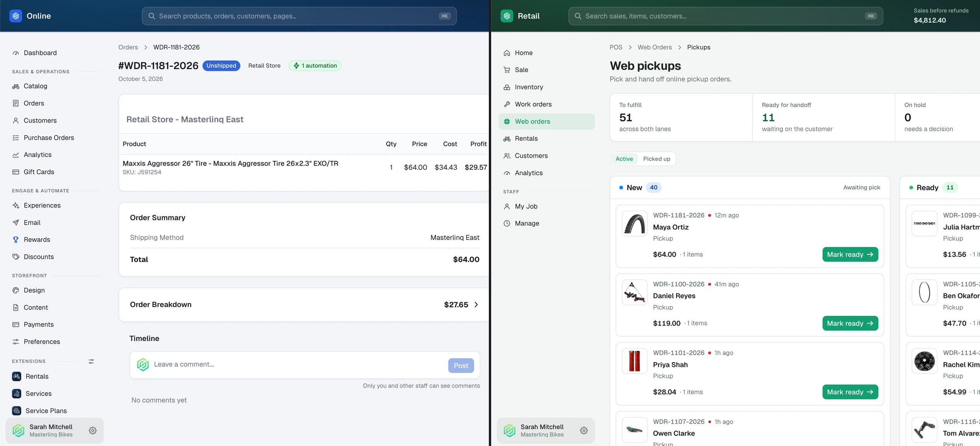Expand the Order Breakdown chevron

tap(476, 305)
